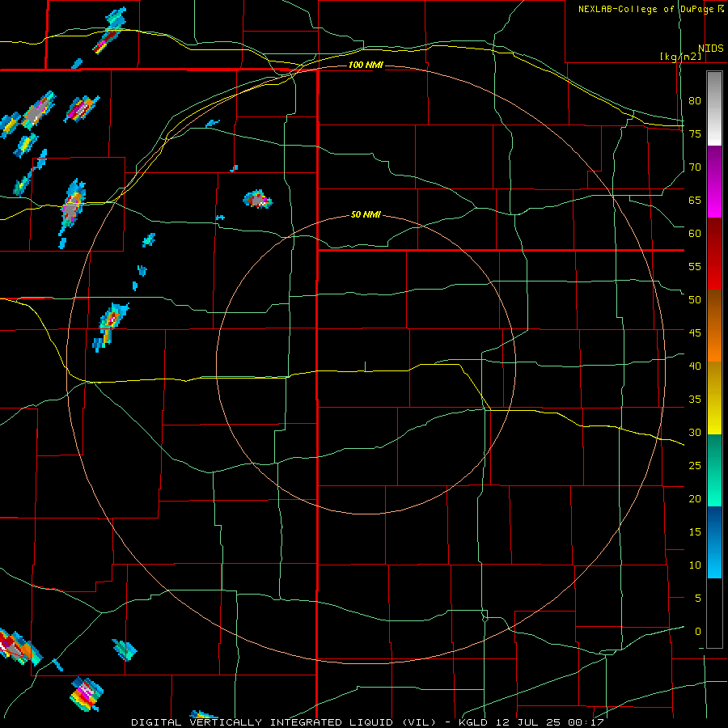
Task: Click the 5 value on the color scale
Action: [698, 599]
